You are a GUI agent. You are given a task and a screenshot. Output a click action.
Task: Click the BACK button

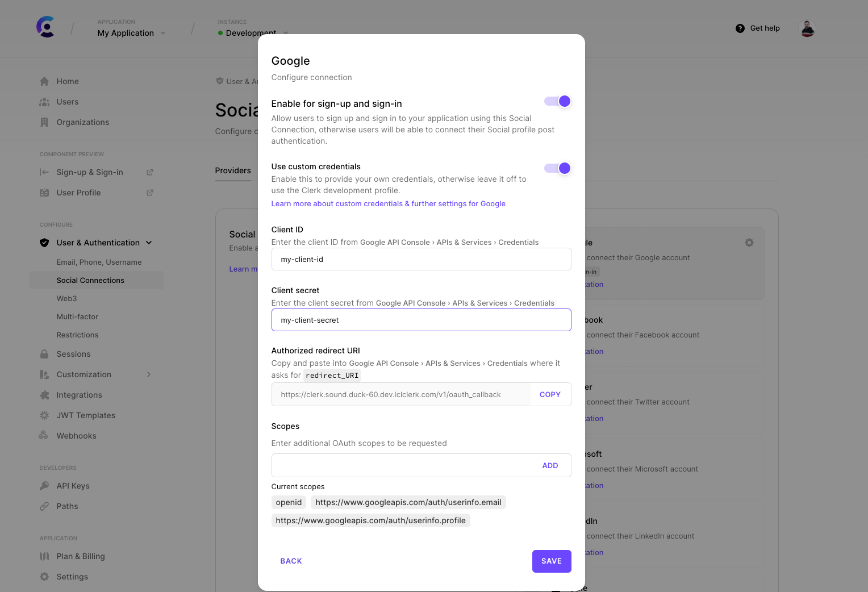[x=291, y=561]
